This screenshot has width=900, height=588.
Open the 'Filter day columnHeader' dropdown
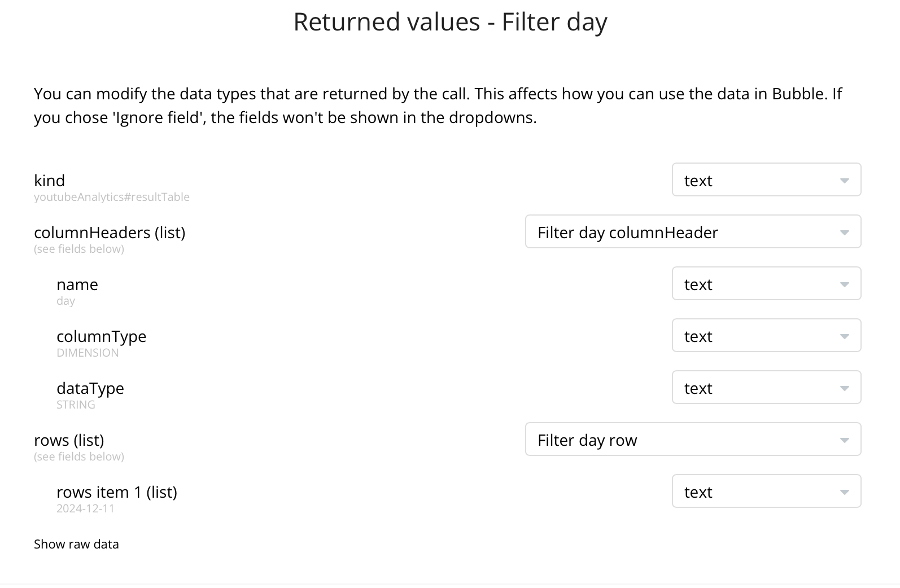click(692, 232)
